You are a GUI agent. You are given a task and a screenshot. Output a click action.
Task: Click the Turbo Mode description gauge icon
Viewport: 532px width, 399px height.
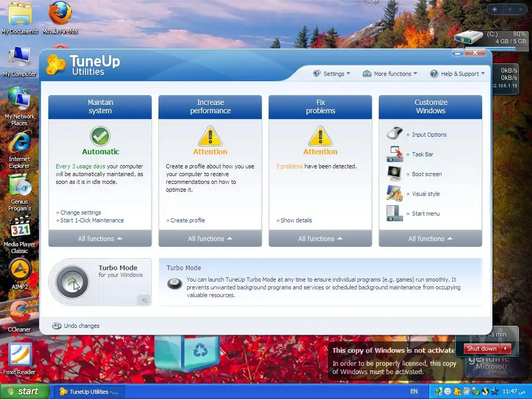point(175,283)
